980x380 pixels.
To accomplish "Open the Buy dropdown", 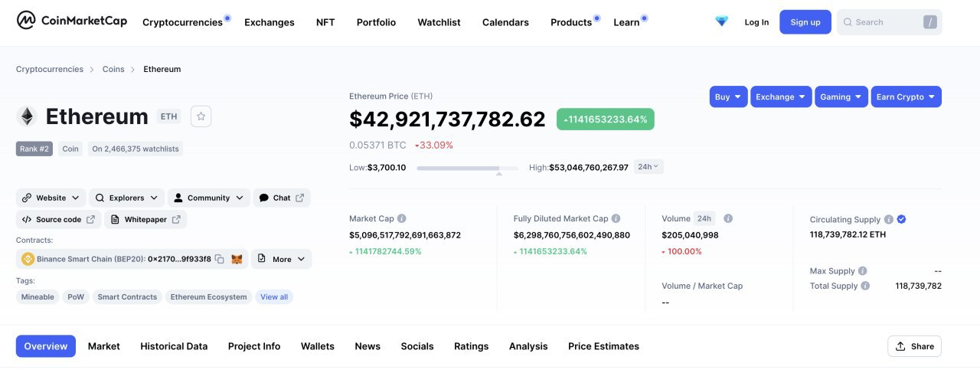I will click(728, 97).
